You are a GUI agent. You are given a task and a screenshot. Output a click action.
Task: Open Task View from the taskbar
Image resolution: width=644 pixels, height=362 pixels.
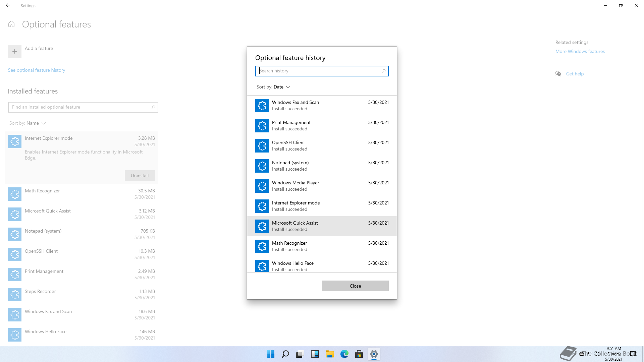(300, 354)
